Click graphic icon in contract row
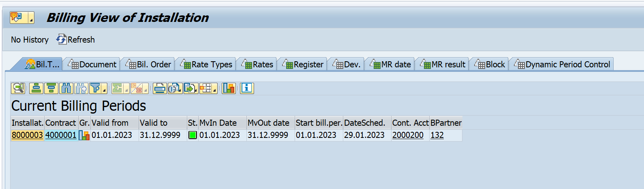Image resolution: width=644 pixels, height=189 pixels. point(84,135)
